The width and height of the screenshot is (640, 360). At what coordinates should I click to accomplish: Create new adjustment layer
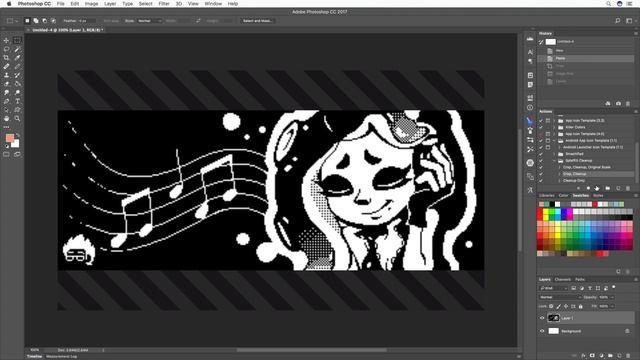(x=601, y=356)
